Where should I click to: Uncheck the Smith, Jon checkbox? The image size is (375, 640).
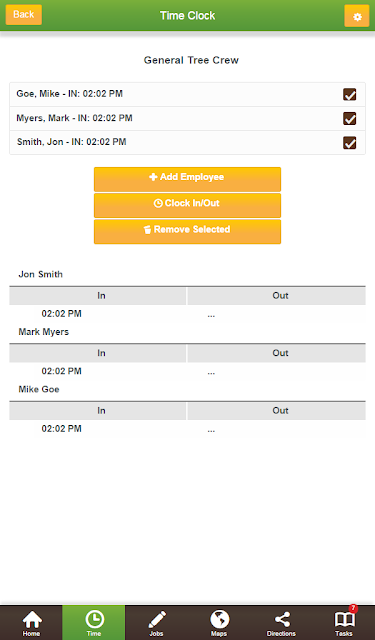coord(349,143)
